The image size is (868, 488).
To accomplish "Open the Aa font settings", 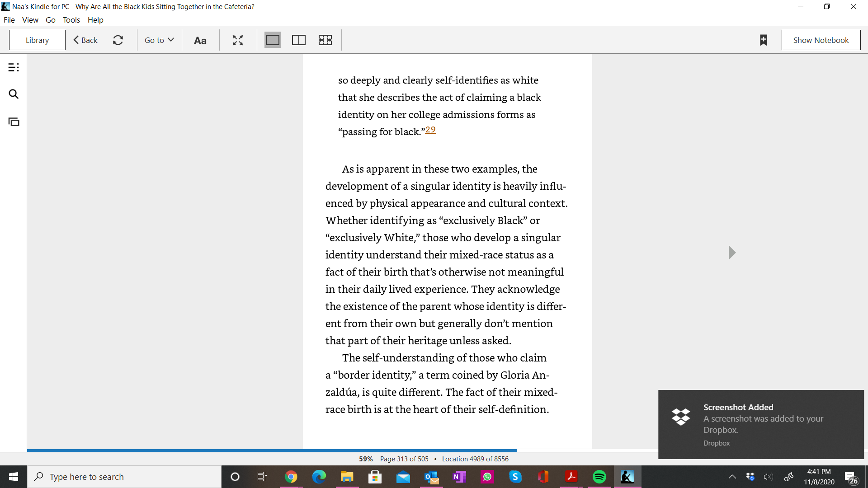I will pyautogui.click(x=200, y=40).
